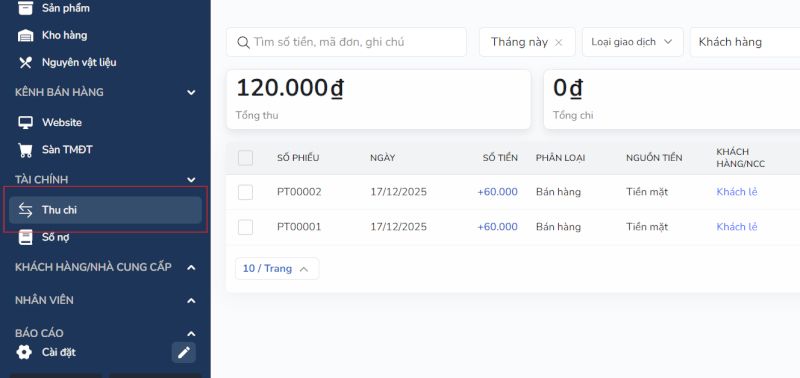The width and height of the screenshot is (800, 378).
Task: Click Bán hàng in PT00002 row
Action: tap(558, 192)
